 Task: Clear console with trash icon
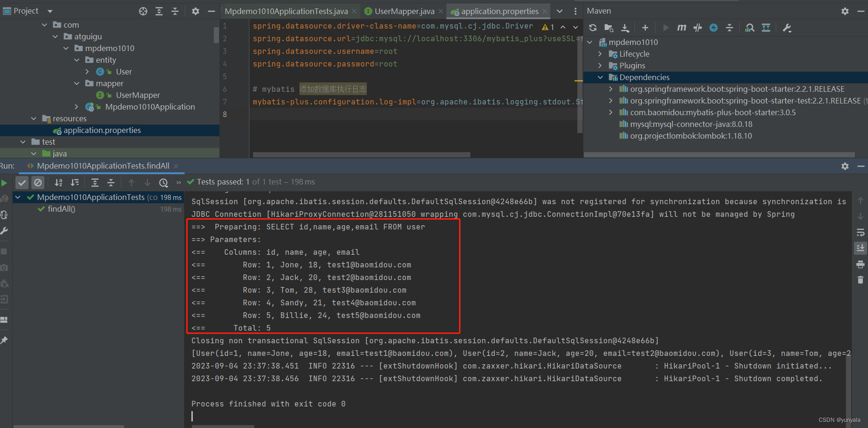pos(860,280)
